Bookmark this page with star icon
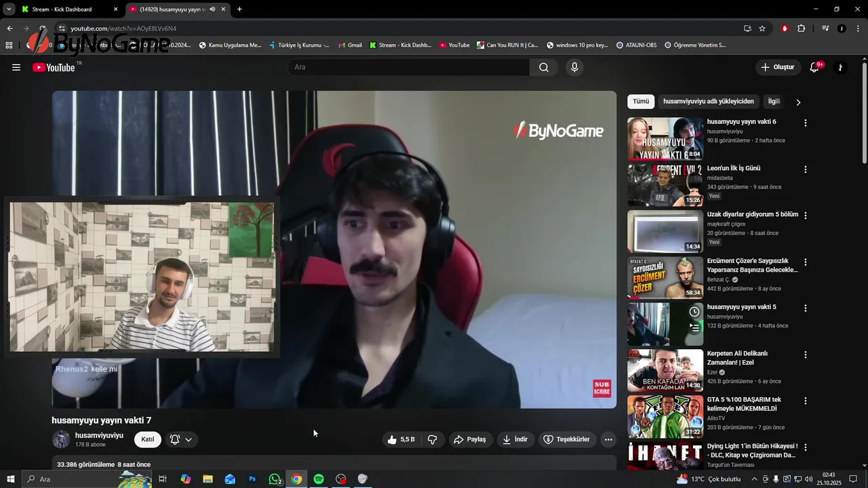This screenshot has width=868, height=488. (x=762, y=28)
